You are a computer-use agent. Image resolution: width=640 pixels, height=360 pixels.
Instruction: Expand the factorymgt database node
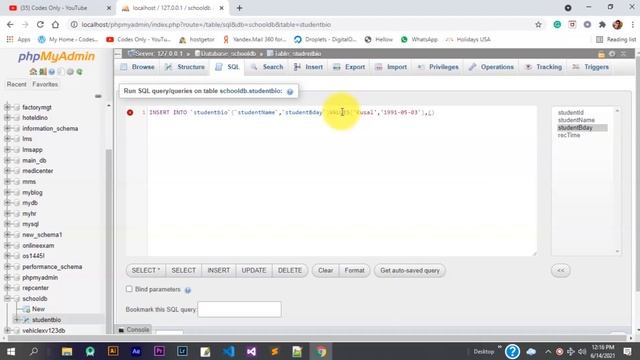[x=7, y=107]
